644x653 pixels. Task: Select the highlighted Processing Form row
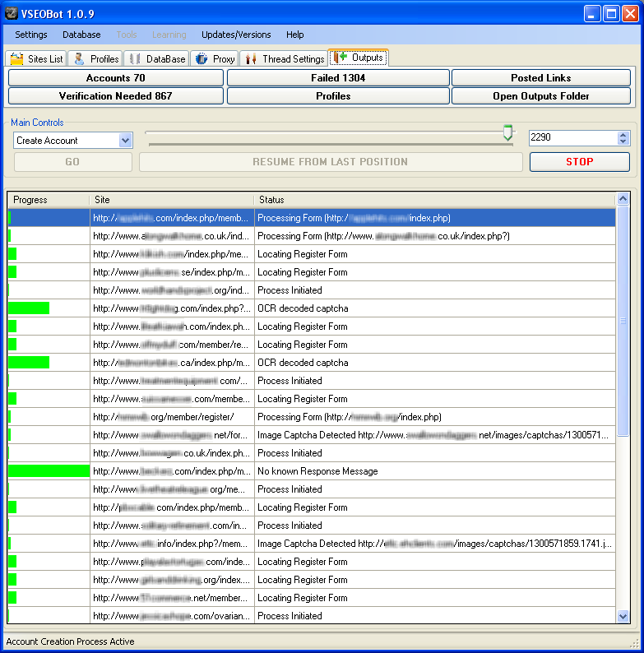click(x=312, y=218)
